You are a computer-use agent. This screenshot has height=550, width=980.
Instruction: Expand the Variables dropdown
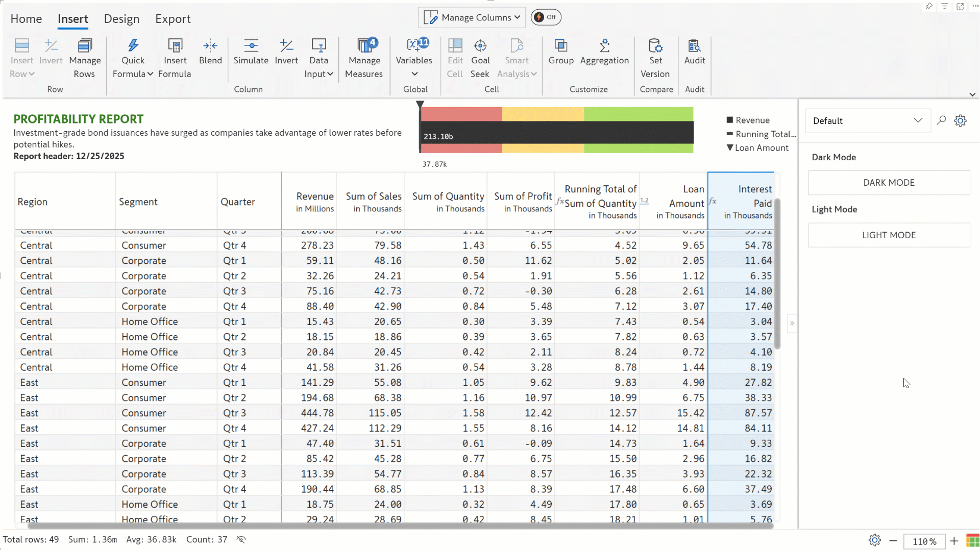coord(414,73)
